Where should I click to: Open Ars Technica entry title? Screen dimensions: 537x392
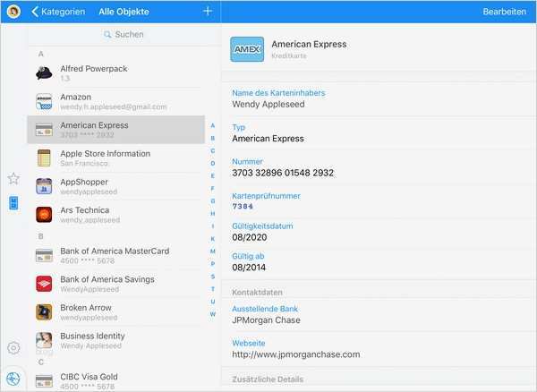click(85, 209)
